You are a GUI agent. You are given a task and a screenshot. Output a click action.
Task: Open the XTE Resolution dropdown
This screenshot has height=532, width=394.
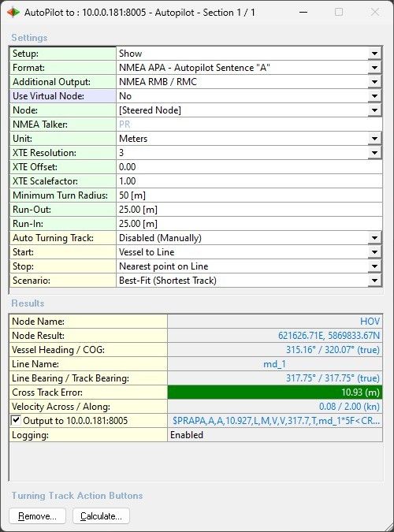[374, 153]
